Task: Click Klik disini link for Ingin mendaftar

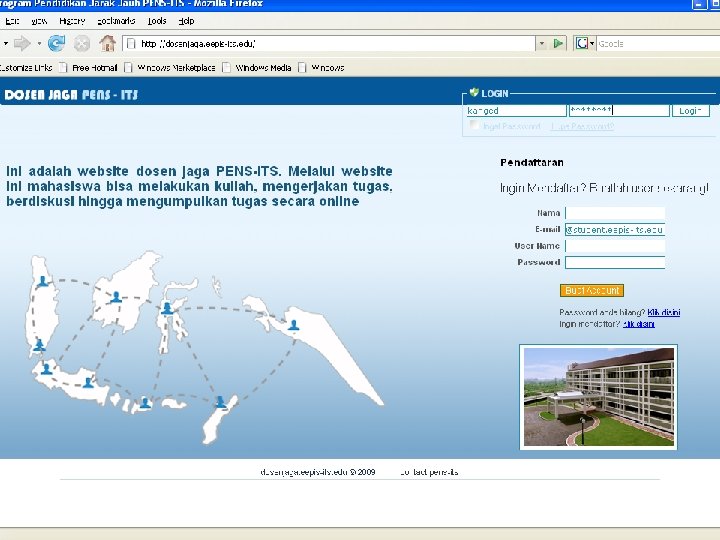Action: [x=639, y=324]
